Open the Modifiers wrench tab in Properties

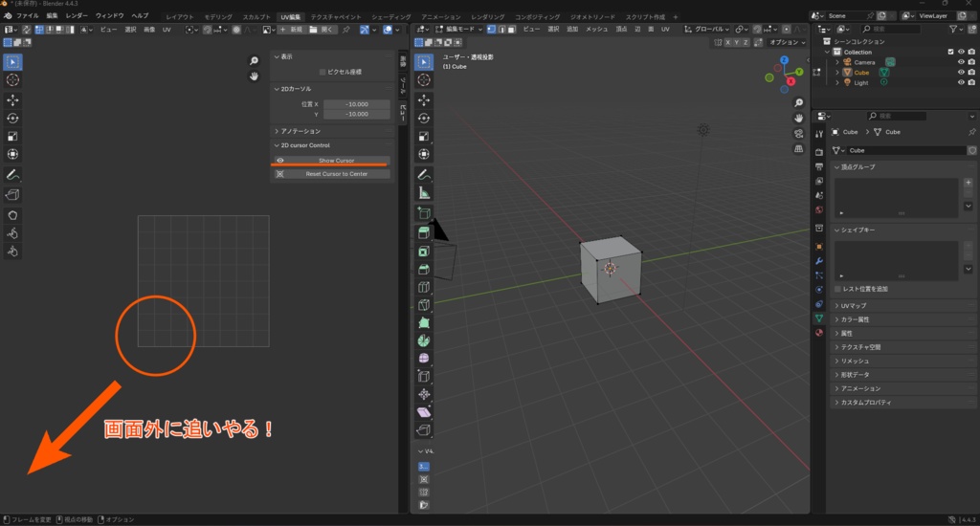pos(819,261)
